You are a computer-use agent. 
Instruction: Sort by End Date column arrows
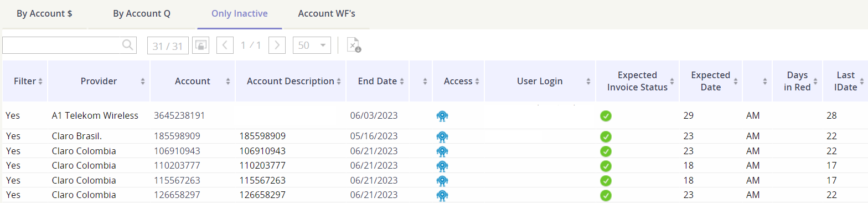tap(402, 82)
